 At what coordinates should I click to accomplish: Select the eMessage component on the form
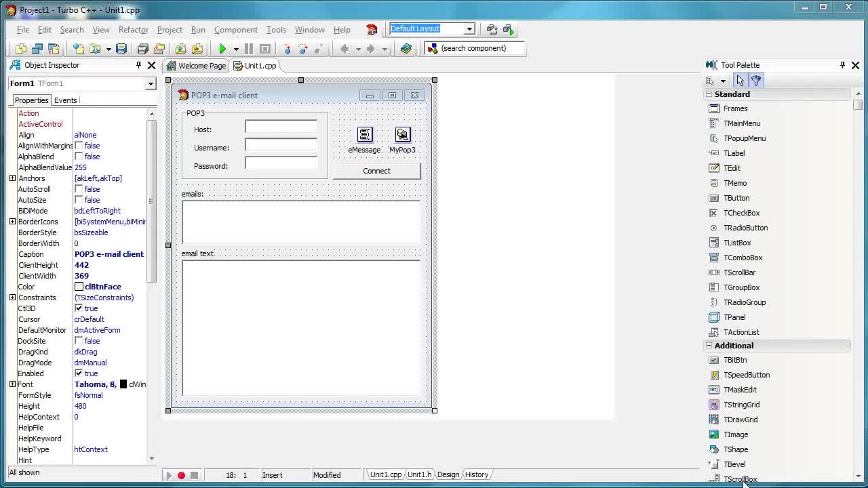[365, 134]
